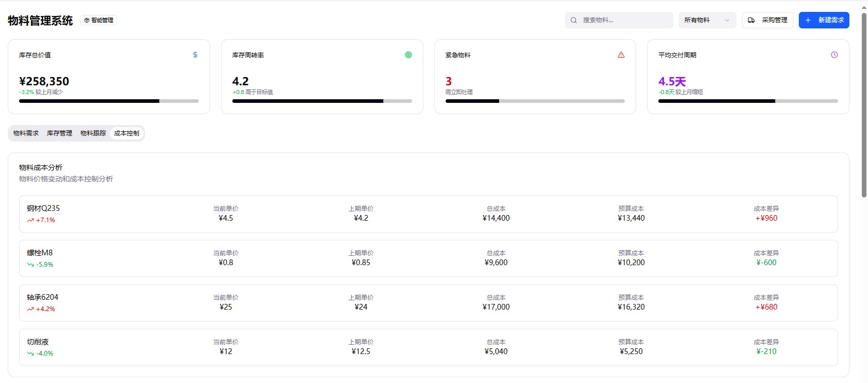Screen dimensions: 868x383
Task: Switch to the 物料需求 tab
Action: 26,133
